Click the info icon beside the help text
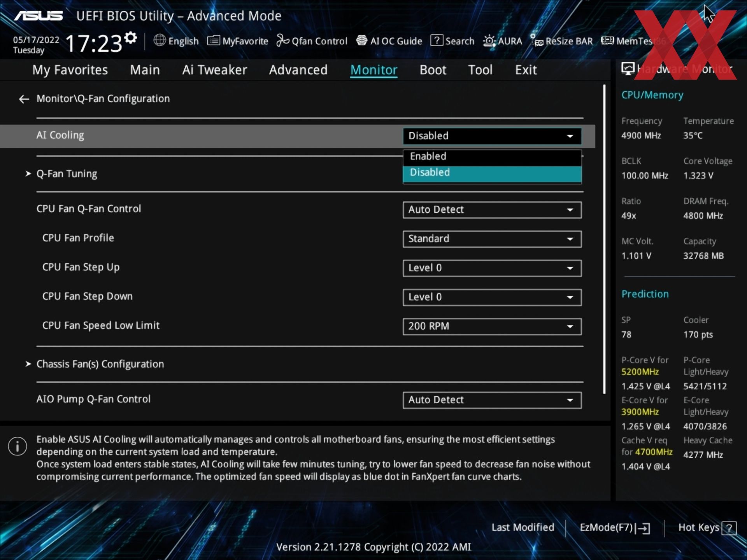 tap(18, 446)
